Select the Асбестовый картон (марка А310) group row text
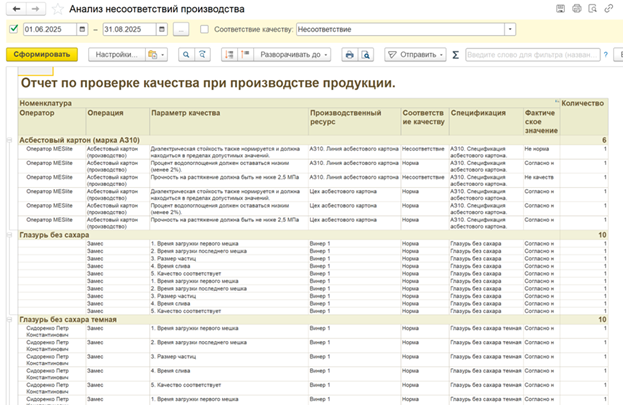The image size is (623, 405). 79,140
